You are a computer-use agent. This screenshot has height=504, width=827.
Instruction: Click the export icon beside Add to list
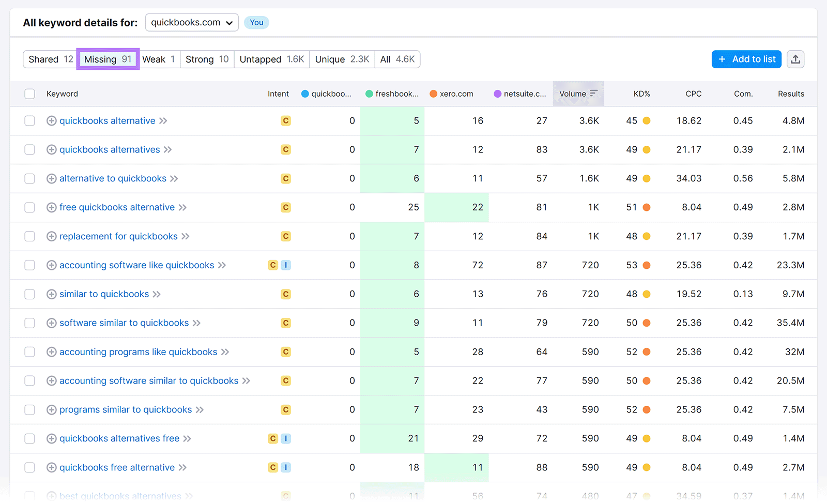click(795, 59)
